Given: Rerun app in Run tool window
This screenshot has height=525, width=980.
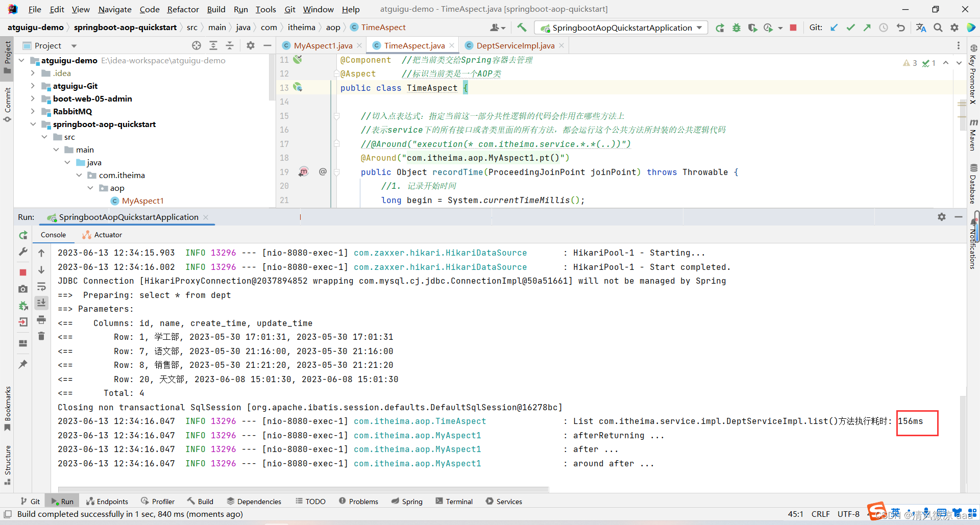Looking at the screenshot, I should [23, 235].
